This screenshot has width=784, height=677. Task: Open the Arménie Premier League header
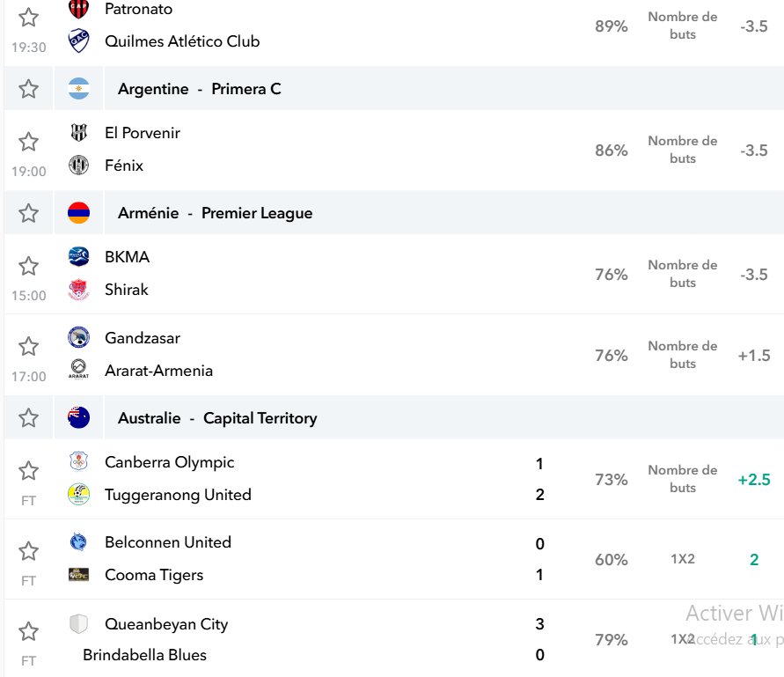pyautogui.click(x=215, y=213)
